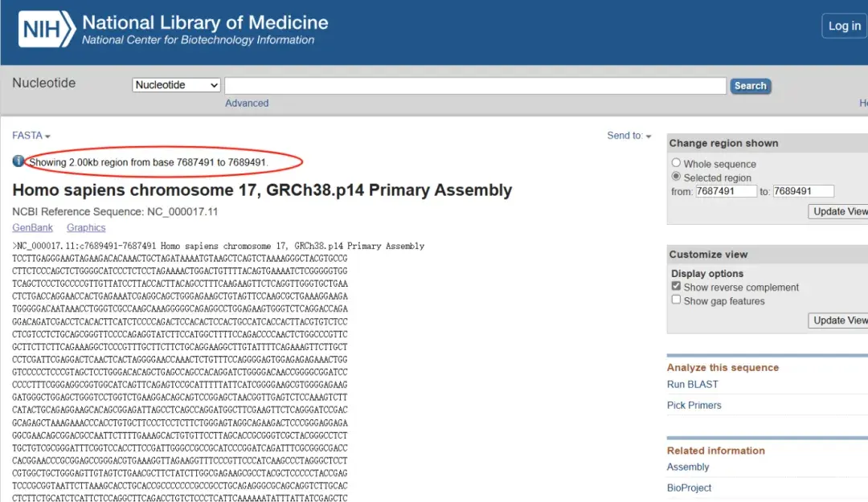The height and width of the screenshot is (502, 868).
Task: Enable Show gap features
Action: 676,300
